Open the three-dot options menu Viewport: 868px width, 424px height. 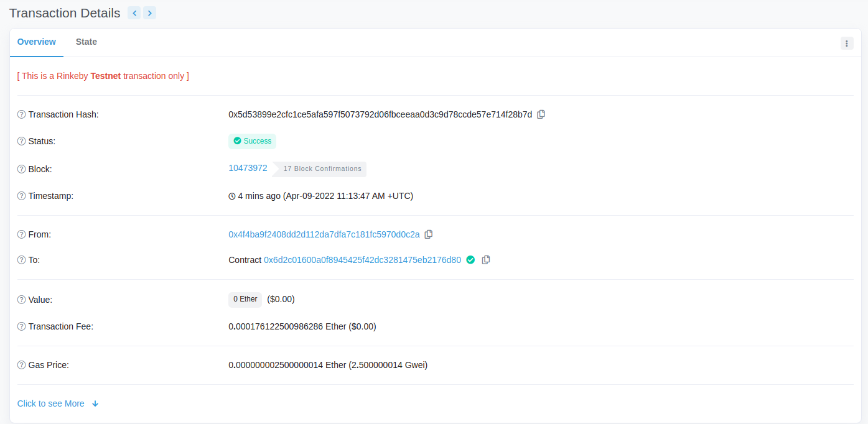point(847,43)
